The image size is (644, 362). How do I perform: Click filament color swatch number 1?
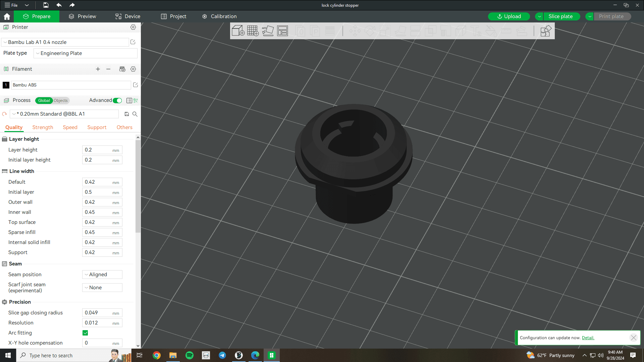(x=6, y=85)
